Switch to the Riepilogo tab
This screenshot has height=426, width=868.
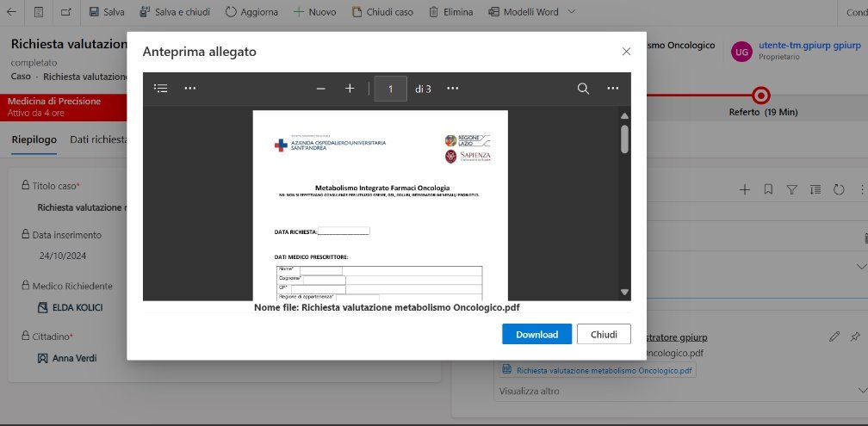coord(34,139)
